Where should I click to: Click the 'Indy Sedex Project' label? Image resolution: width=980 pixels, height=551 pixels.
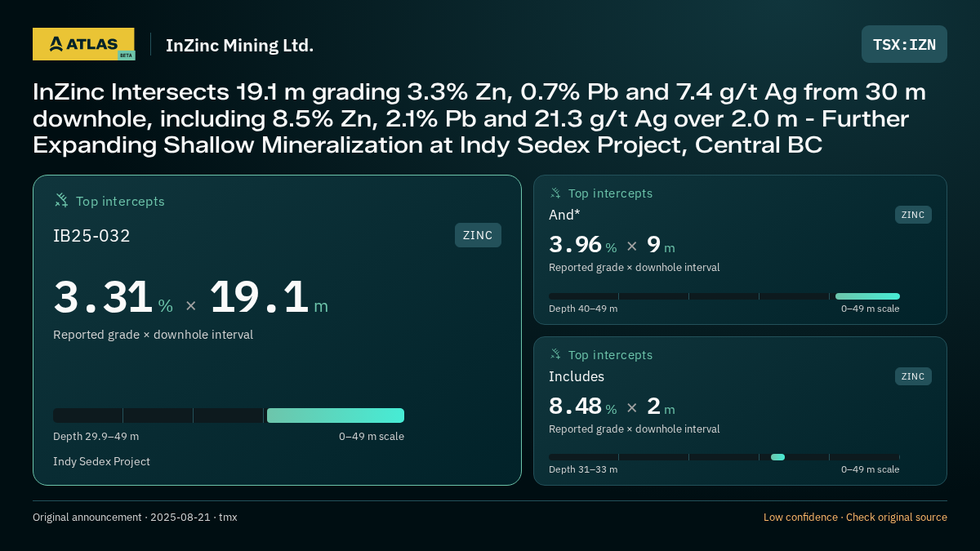point(101,462)
